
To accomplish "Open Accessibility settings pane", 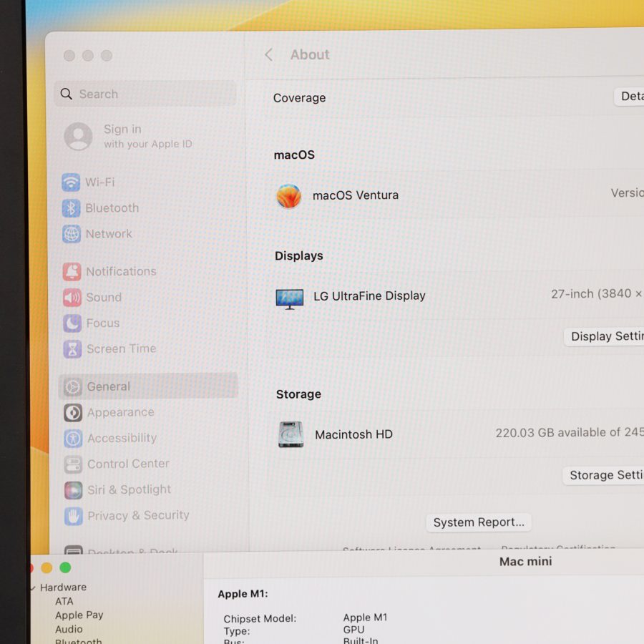I will (149, 439).
